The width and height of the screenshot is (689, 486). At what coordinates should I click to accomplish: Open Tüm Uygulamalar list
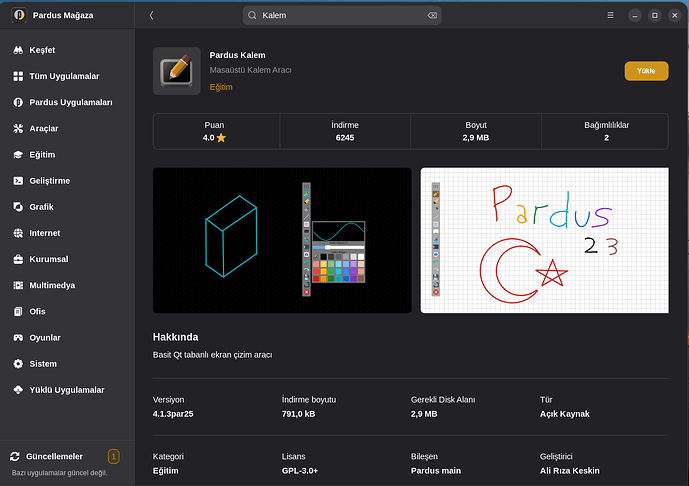64,76
